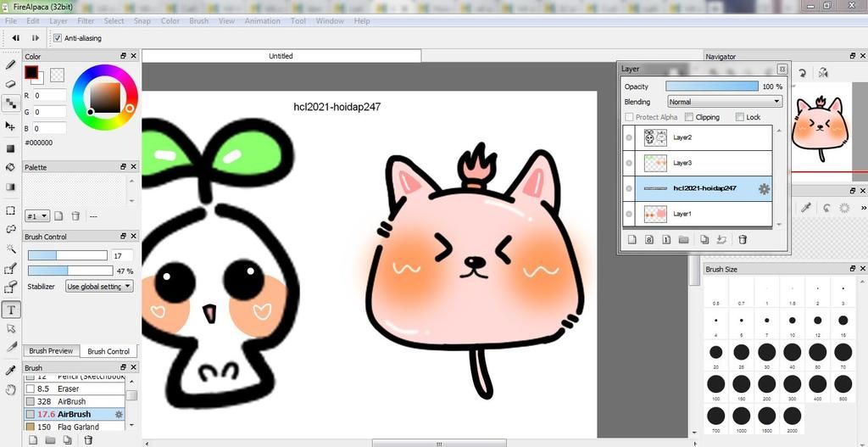Open the Layer menu
The image size is (868, 447).
pyautogui.click(x=58, y=21)
